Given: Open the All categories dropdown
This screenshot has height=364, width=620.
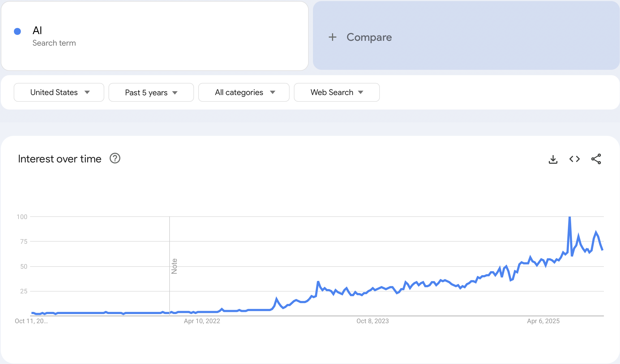Looking at the screenshot, I should click(244, 92).
